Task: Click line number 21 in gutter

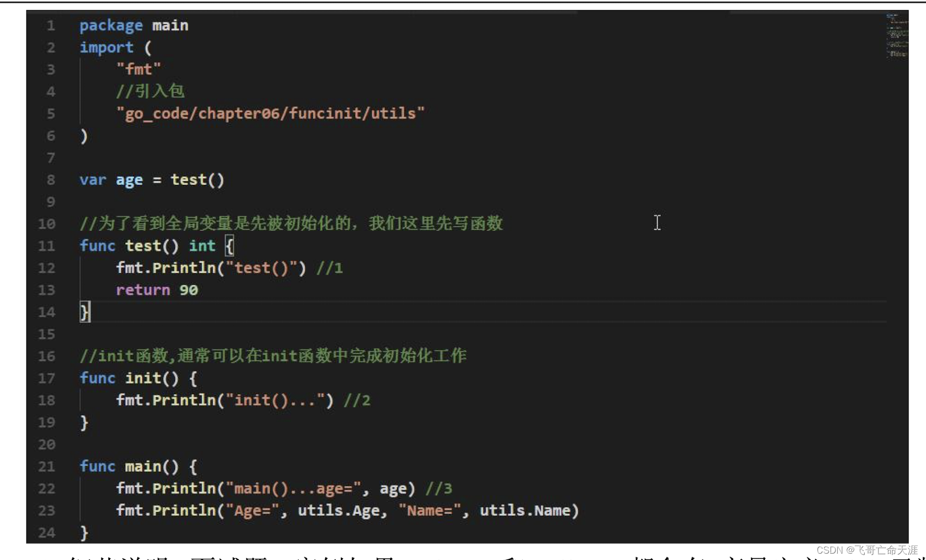Action: click(x=47, y=466)
